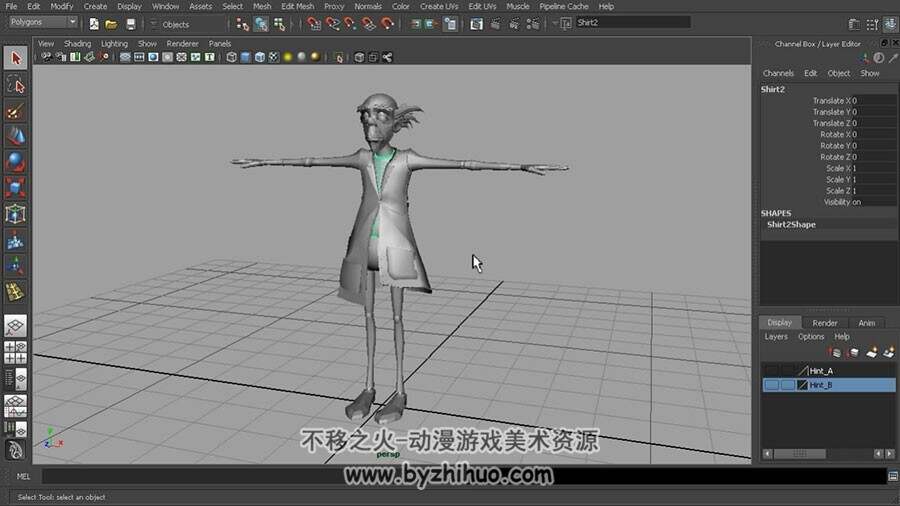The image size is (900, 506).
Task: Toggle visibility box of Hint_A layer
Action: coord(771,371)
